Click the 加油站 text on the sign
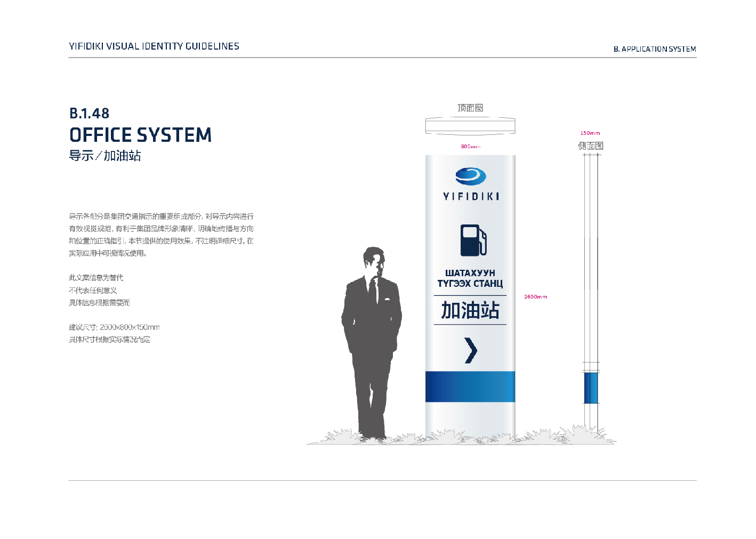The image size is (756, 539). [470, 310]
